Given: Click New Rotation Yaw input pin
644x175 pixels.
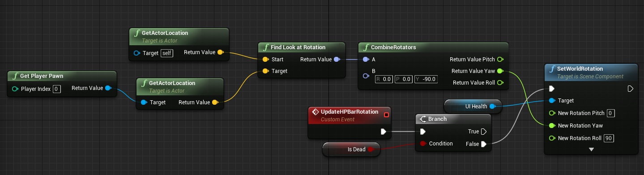Looking at the screenshot, I should coord(552,125).
